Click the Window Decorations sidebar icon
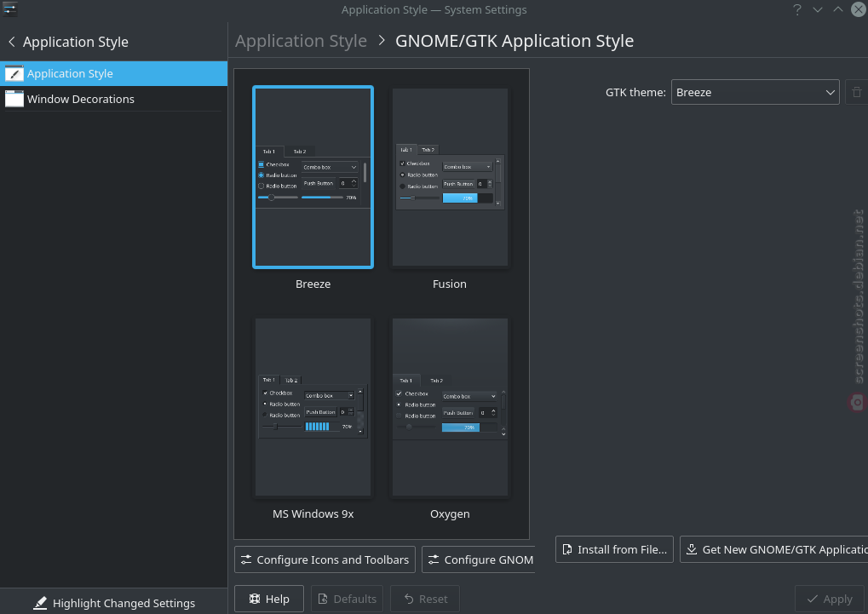 coord(14,99)
